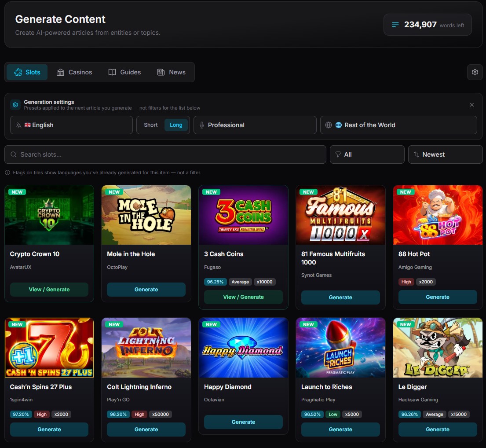Open the settings gear at top right
Image resolution: width=486 pixels, height=448 pixels.
click(475, 72)
